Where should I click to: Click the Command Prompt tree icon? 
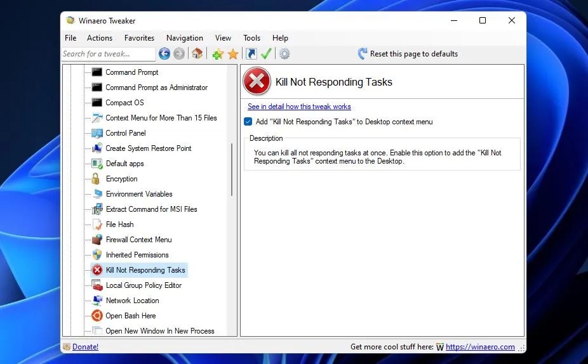pyautogui.click(x=97, y=72)
